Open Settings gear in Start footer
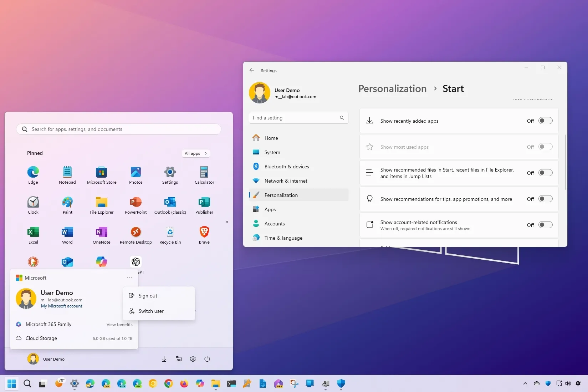 193,359
